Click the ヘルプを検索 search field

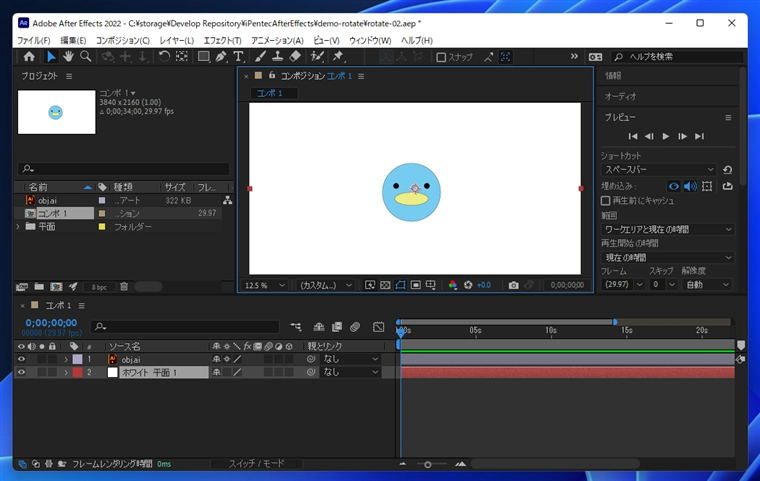point(678,57)
